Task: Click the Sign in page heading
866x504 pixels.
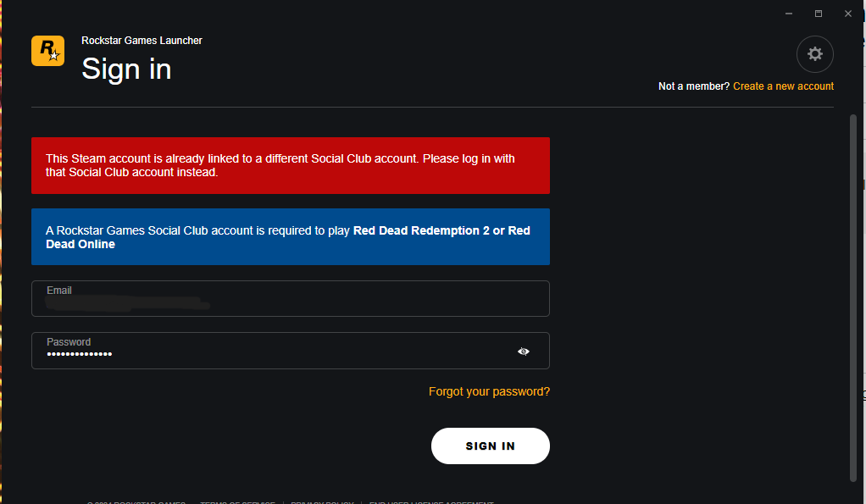Action: tap(126, 69)
